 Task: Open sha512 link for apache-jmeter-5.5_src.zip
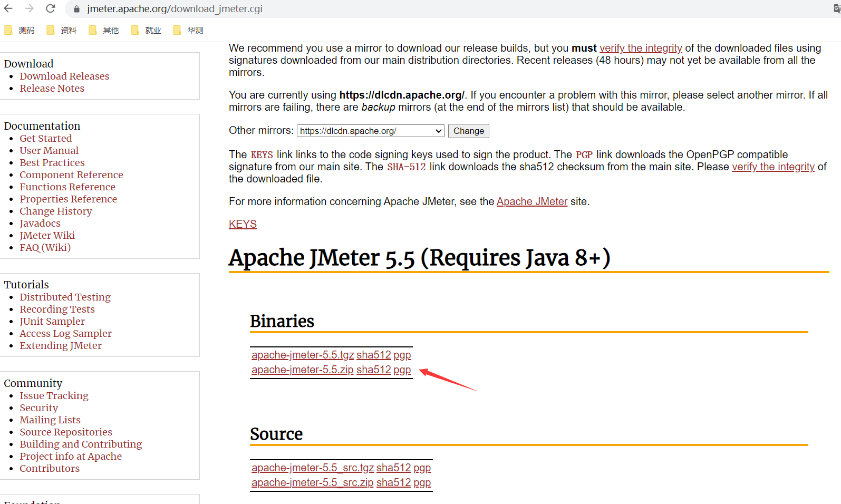393,482
